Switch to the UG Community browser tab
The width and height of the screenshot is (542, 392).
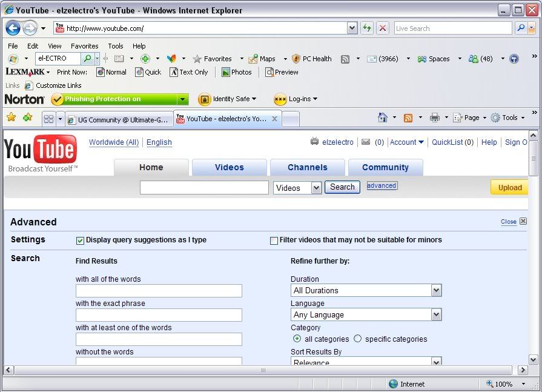[119, 119]
